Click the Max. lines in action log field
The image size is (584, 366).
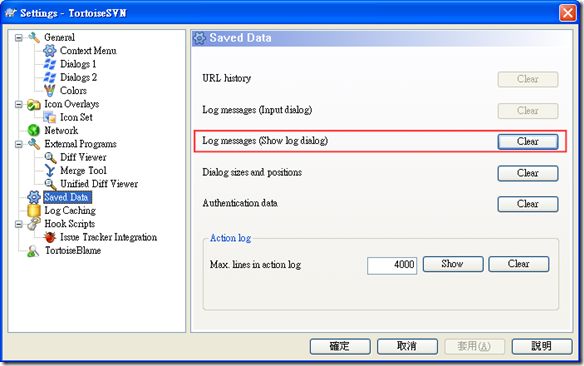(x=392, y=265)
